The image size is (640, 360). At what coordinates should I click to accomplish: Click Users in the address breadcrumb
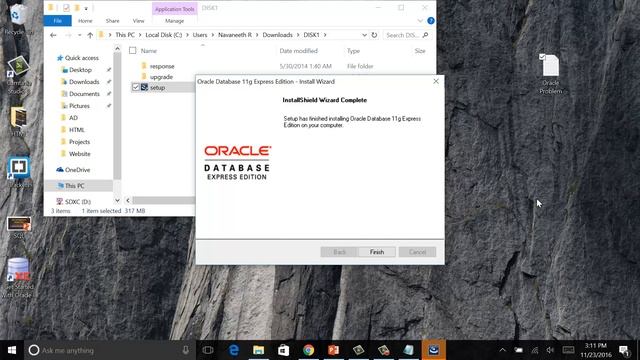tap(200, 35)
